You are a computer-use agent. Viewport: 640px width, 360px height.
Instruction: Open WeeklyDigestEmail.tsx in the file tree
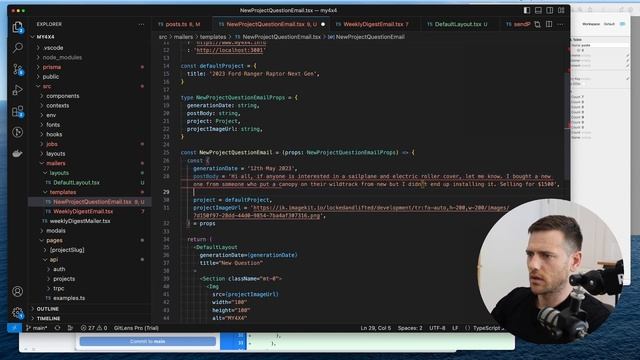83,211
